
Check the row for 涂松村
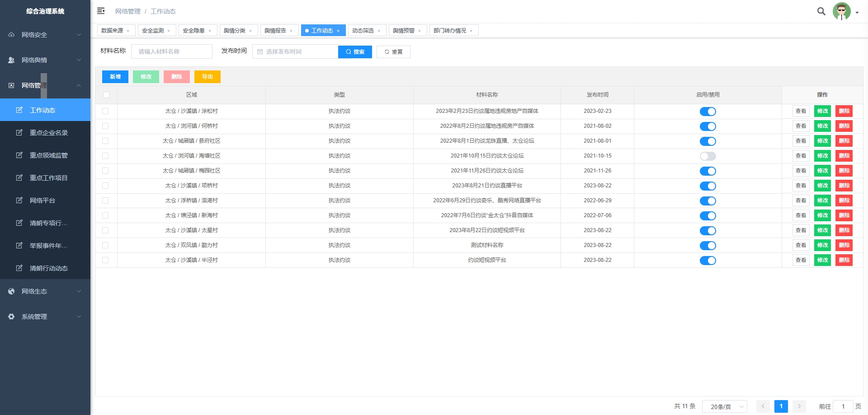pyautogui.click(x=105, y=111)
